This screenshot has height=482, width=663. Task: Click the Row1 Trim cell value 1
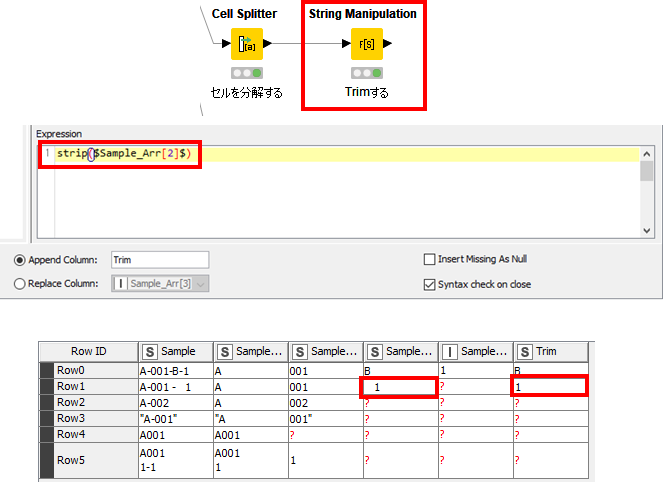(549, 387)
